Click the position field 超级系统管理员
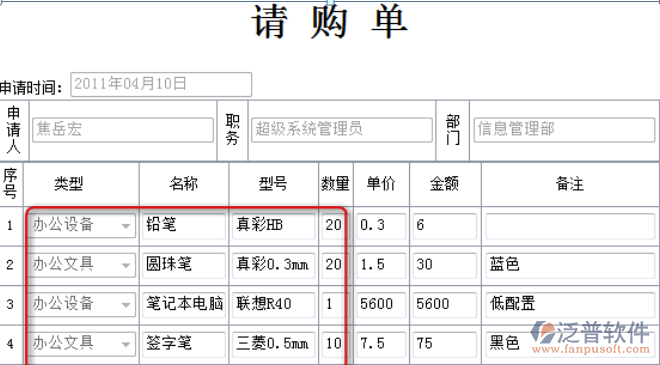Image resolution: width=660 pixels, height=365 pixels. pyautogui.click(x=342, y=130)
